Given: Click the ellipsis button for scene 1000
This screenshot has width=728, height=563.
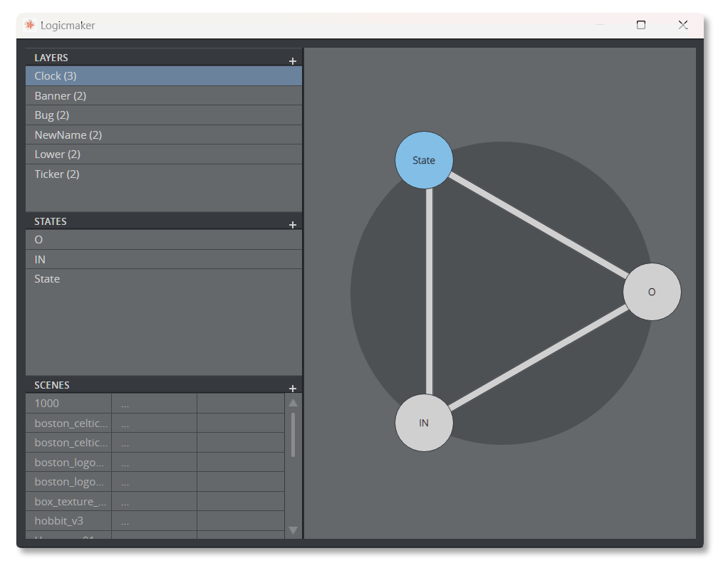Looking at the screenshot, I should 125,404.
